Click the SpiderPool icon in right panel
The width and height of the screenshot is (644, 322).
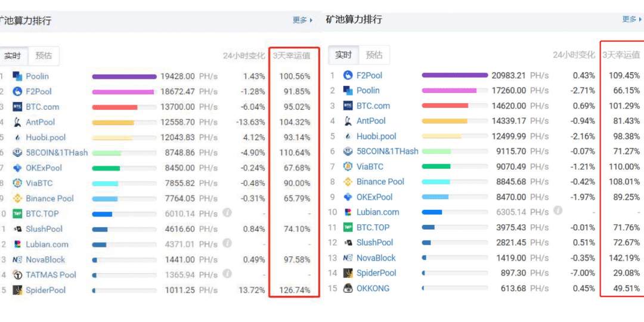348,273
